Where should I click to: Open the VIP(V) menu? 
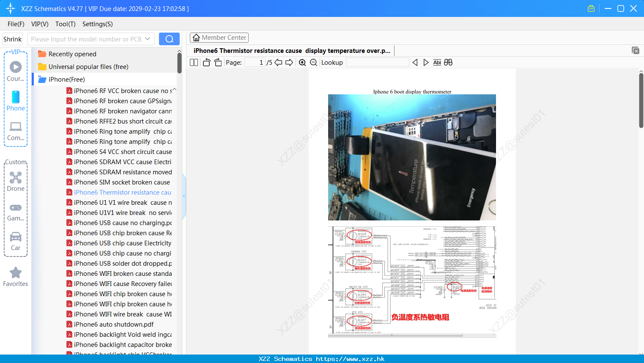40,24
